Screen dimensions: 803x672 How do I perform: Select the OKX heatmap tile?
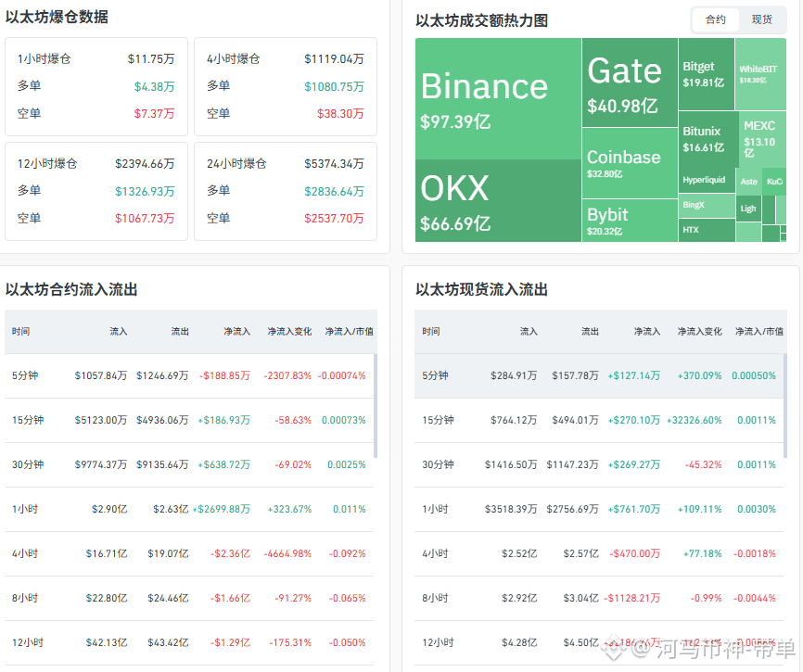(x=498, y=200)
